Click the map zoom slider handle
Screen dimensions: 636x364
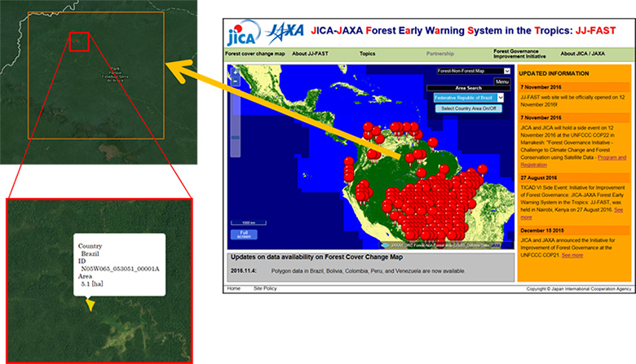point(236,138)
